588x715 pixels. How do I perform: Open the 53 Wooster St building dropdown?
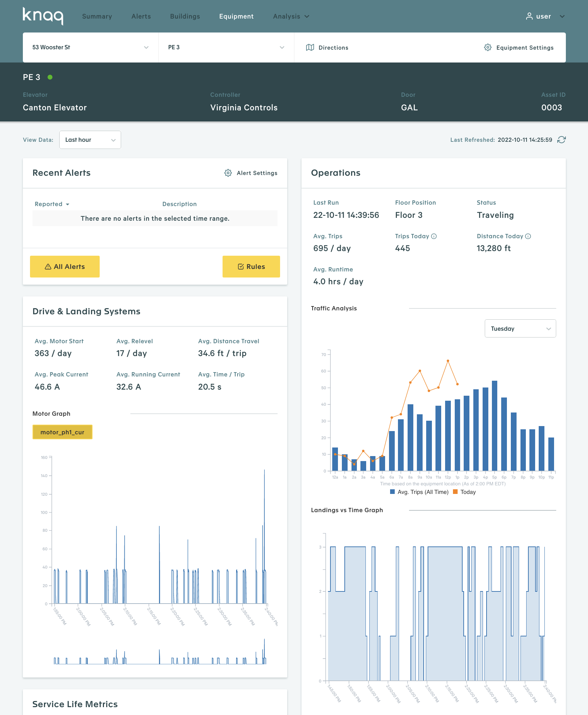pos(90,47)
